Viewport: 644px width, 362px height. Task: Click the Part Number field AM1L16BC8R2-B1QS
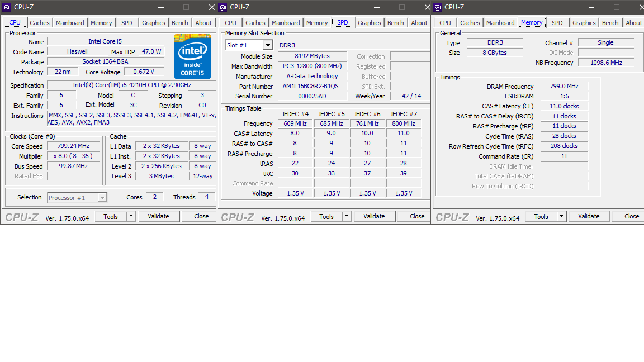(x=312, y=87)
